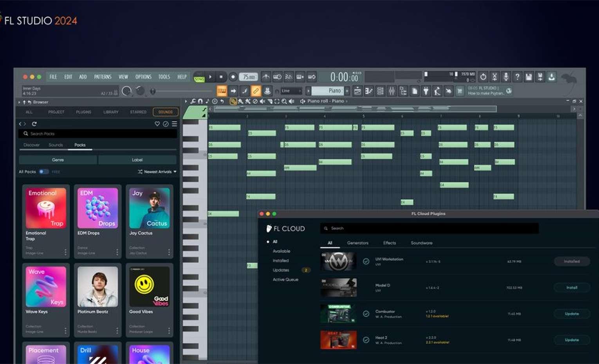Screen dimensions: 599x364
Task: Open the PATTERNS menu
Action: pyautogui.click(x=103, y=77)
